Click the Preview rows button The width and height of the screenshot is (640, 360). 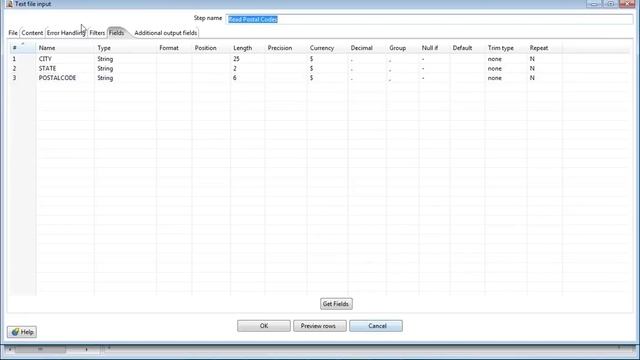point(320,326)
